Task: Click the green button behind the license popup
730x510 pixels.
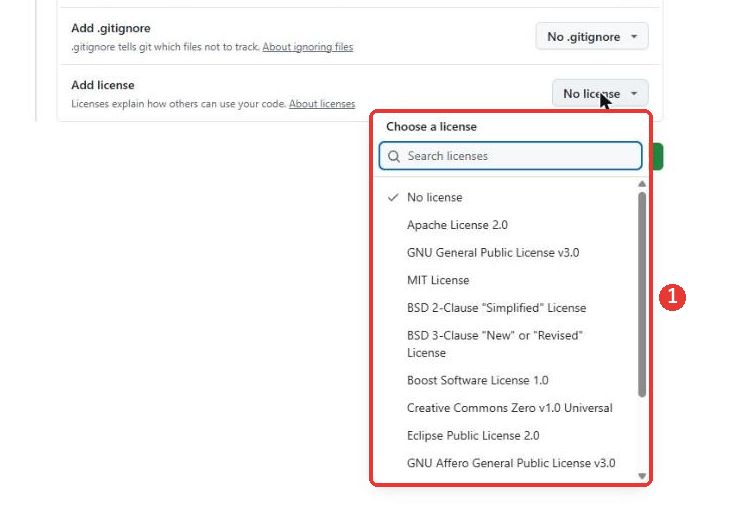Action: click(x=657, y=156)
